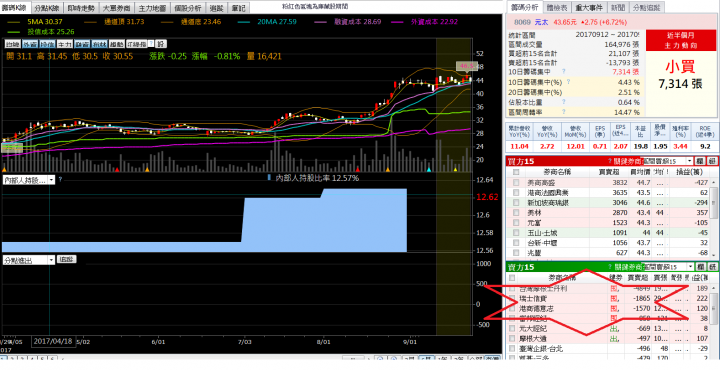Click help icon next to overlay toggle buttons
Screen dimensions: 720x370
click(151, 44)
